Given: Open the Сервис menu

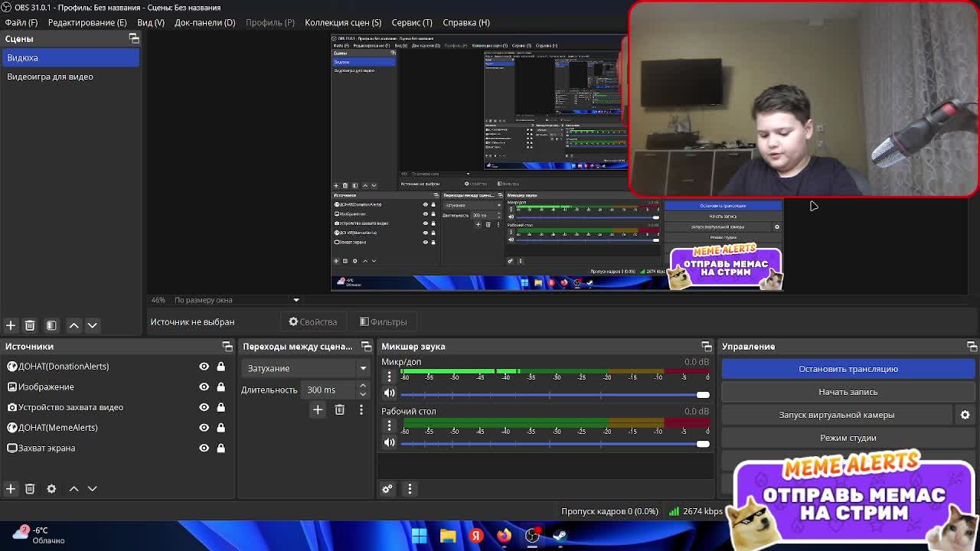Looking at the screenshot, I should 412,22.
